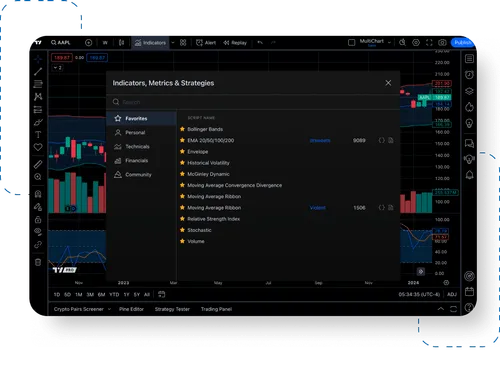Focus the indicator Search field
The height and width of the screenshot is (375, 500).
253,102
